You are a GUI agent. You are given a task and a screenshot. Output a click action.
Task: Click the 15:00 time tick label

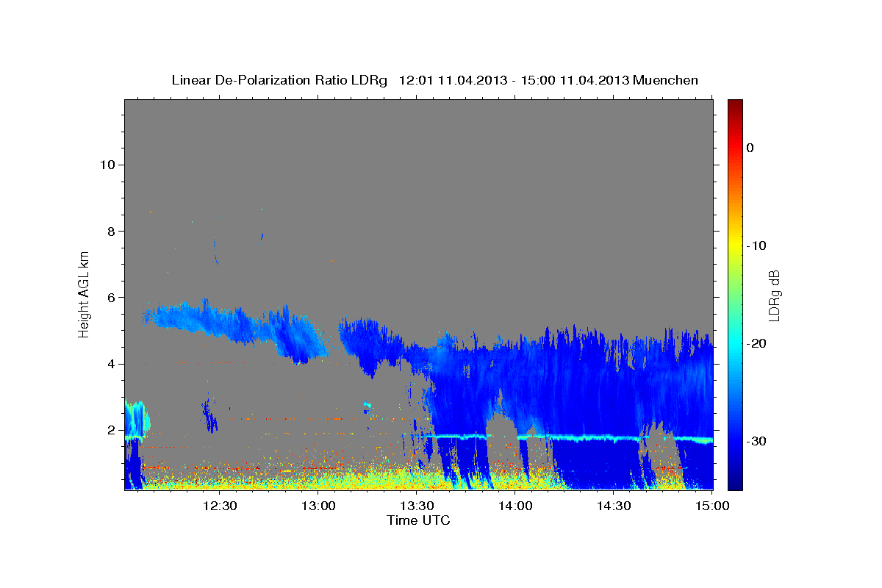click(x=713, y=506)
